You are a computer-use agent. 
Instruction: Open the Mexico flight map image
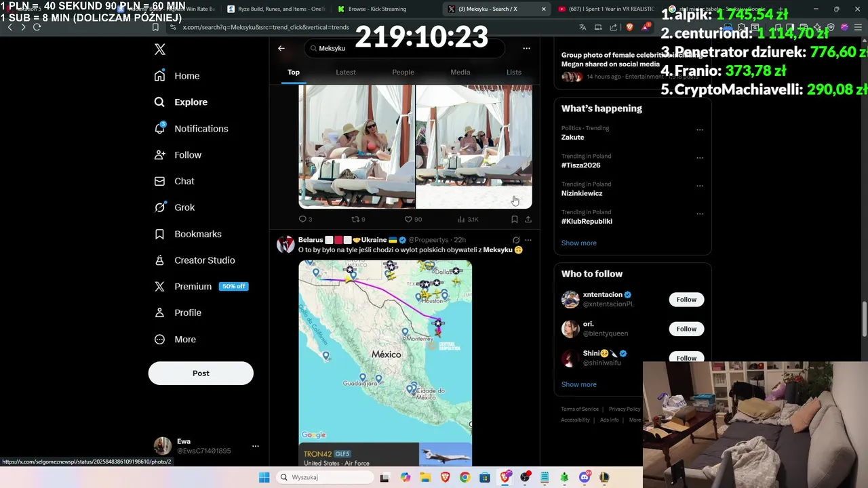(385, 352)
